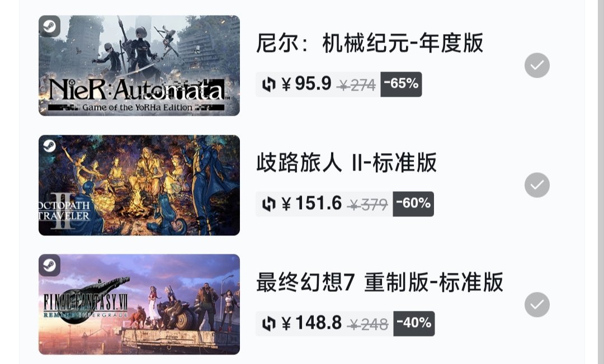Image resolution: width=604 pixels, height=364 pixels.
Task: Click the ¥95.9 sale price
Action: pos(306,83)
